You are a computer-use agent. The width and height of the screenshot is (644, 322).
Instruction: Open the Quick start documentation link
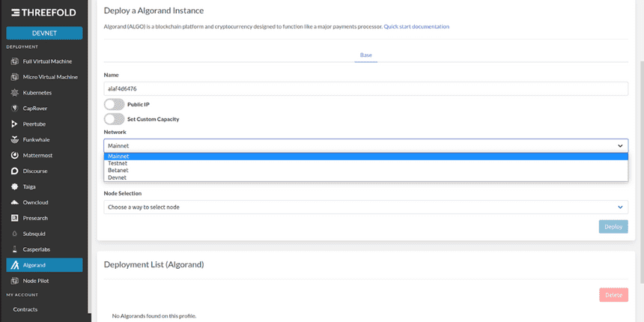coord(416,26)
